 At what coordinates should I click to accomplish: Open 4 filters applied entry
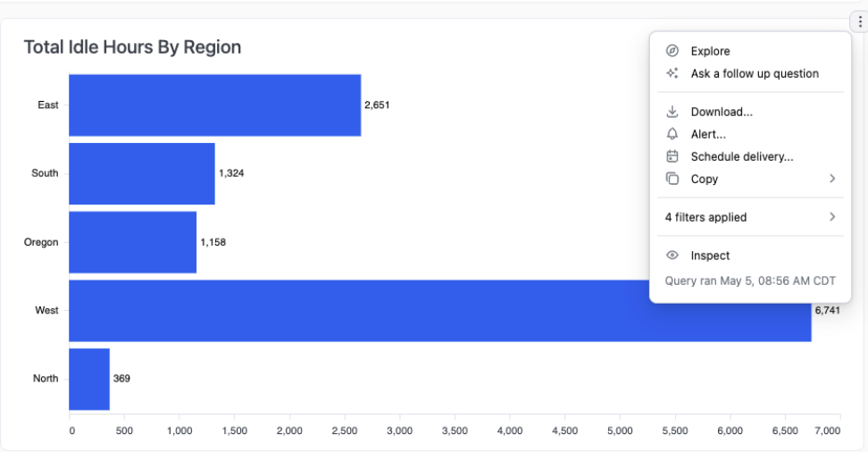click(x=750, y=216)
